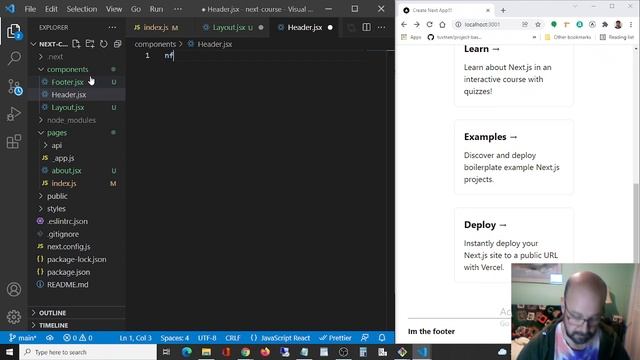
Task: Open Chrome extensions puzzle icon
Action: coord(605,24)
